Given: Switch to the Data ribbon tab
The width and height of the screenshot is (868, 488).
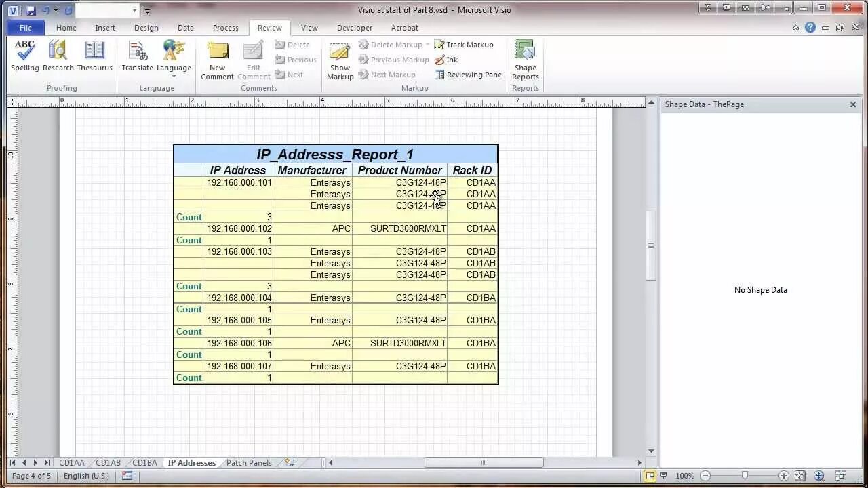Looking at the screenshot, I should point(186,28).
